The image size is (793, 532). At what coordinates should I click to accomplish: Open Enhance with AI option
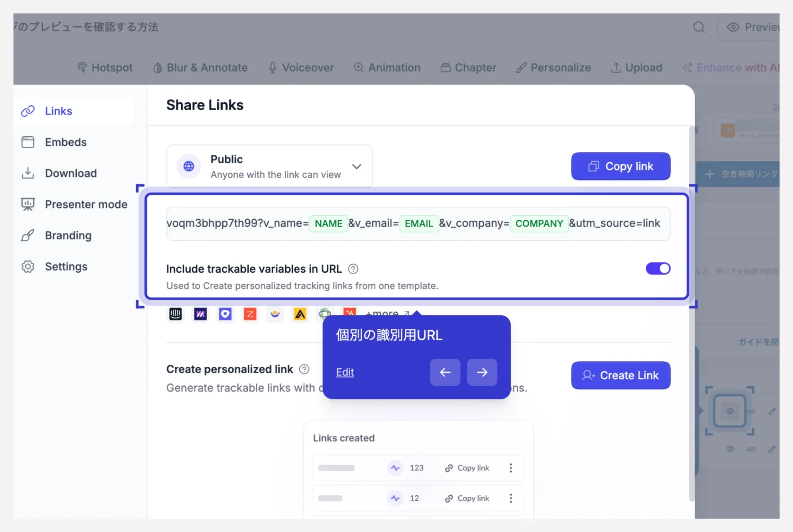730,67
